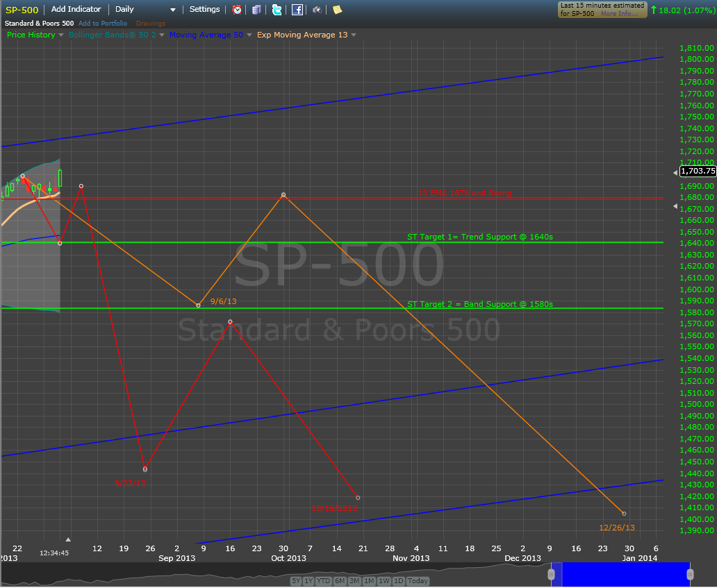Image resolution: width=717 pixels, height=588 pixels.
Task: Click the database stack icon
Action: pos(257,10)
